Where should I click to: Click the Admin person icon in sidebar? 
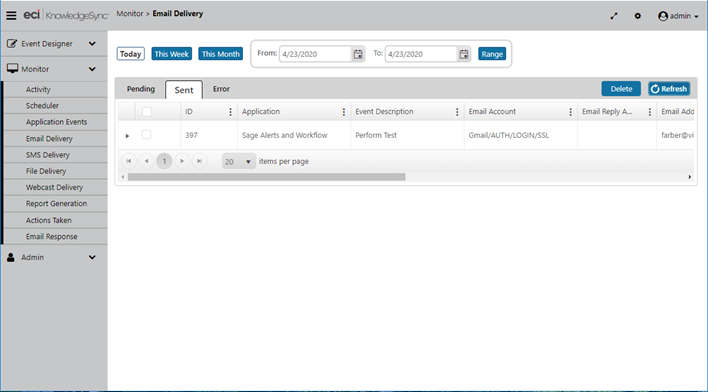pos(11,257)
